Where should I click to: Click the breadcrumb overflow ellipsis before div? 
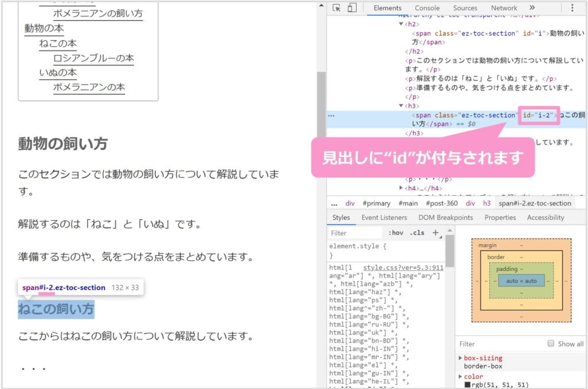click(x=334, y=204)
